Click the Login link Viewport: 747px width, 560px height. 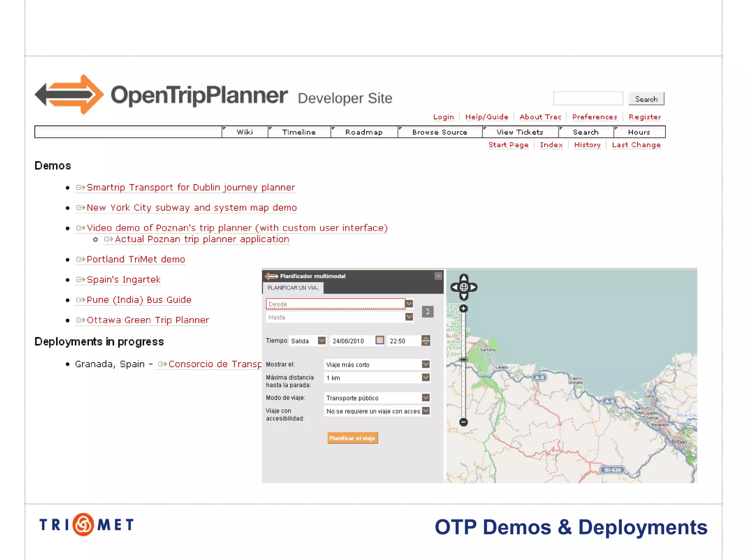(x=444, y=117)
